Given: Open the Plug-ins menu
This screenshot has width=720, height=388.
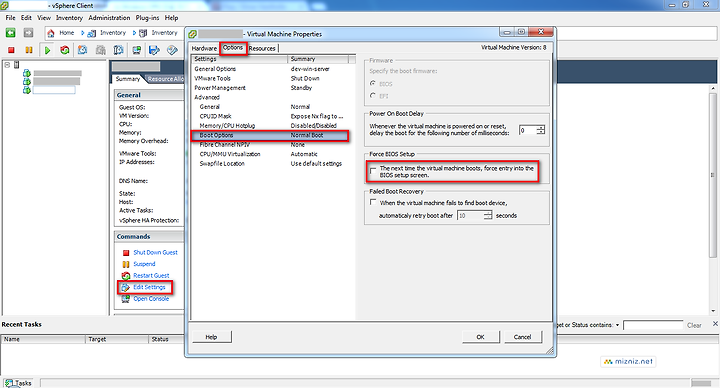Looking at the screenshot, I should [147, 18].
